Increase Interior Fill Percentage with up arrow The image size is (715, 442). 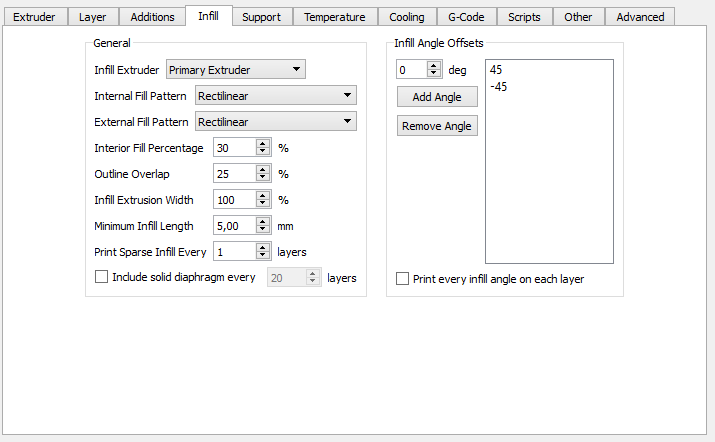[x=263, y=144]
